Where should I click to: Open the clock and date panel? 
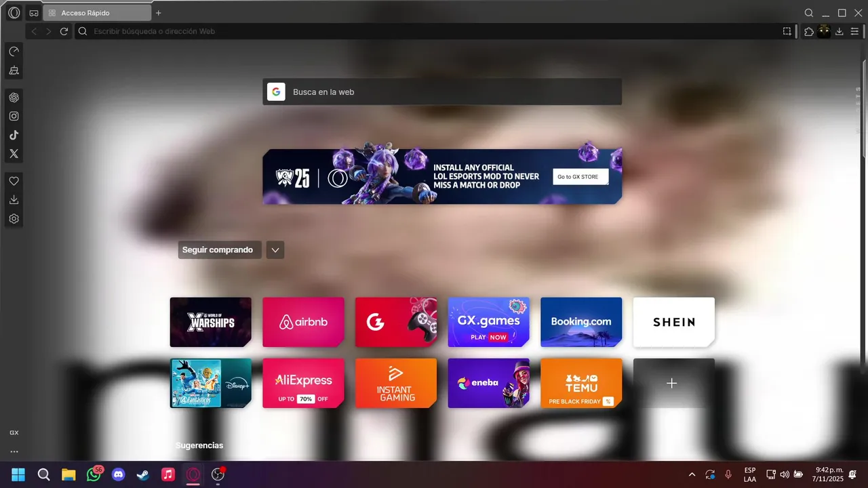[829, 474]
